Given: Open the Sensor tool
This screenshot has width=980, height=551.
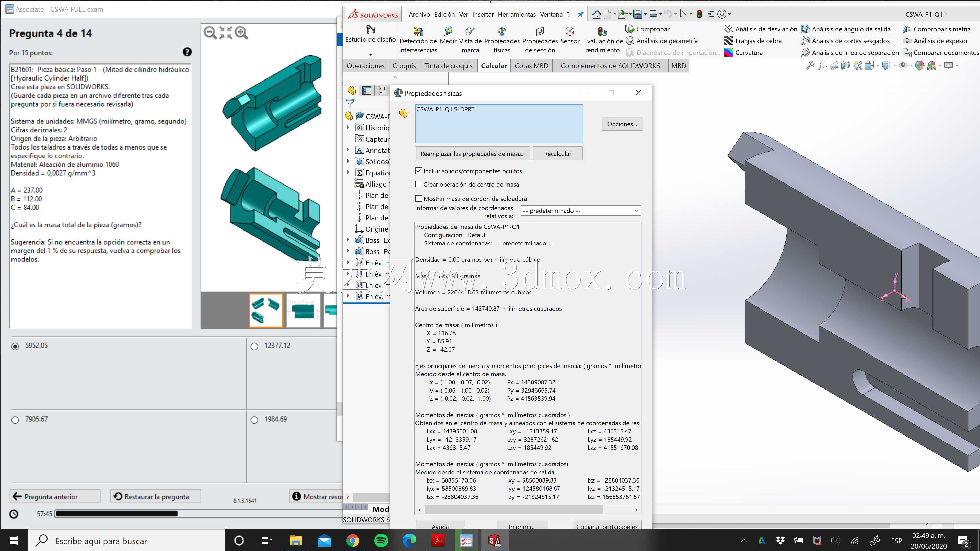Looking at the screenshot, I should (x=570, y=36).
